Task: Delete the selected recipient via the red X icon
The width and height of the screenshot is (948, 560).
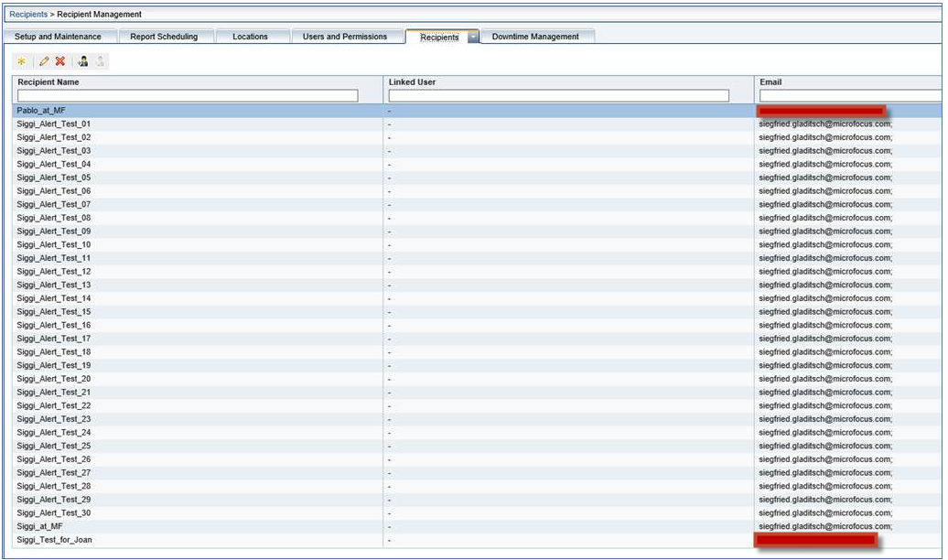Action: [59, 60]
